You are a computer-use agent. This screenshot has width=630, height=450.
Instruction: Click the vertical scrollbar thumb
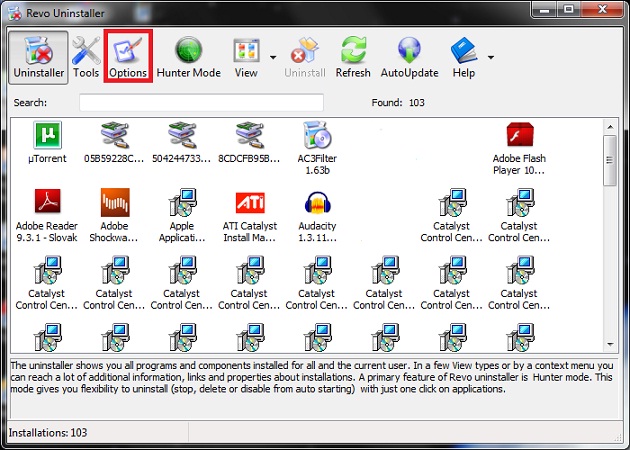click(x=610, y=160)
